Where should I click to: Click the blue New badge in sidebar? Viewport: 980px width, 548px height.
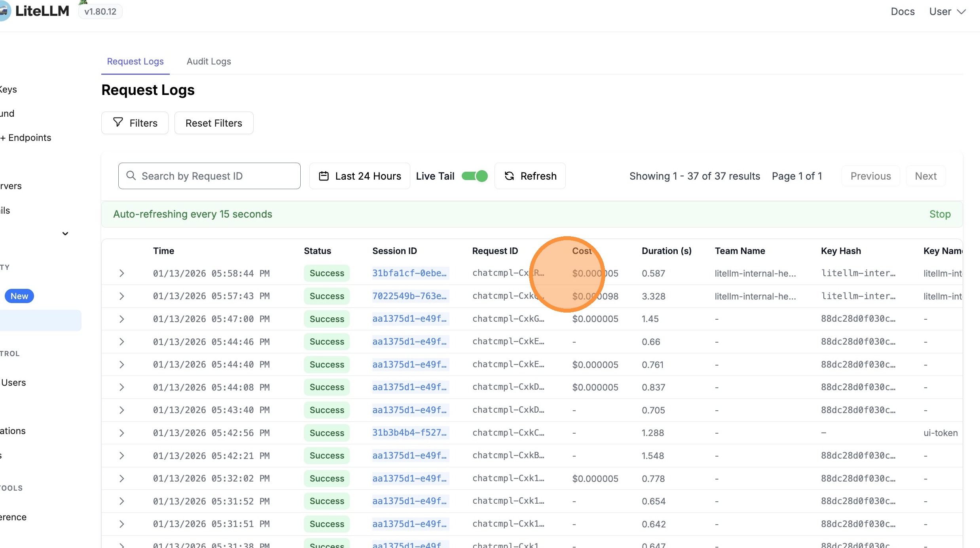tap(19, 296)
